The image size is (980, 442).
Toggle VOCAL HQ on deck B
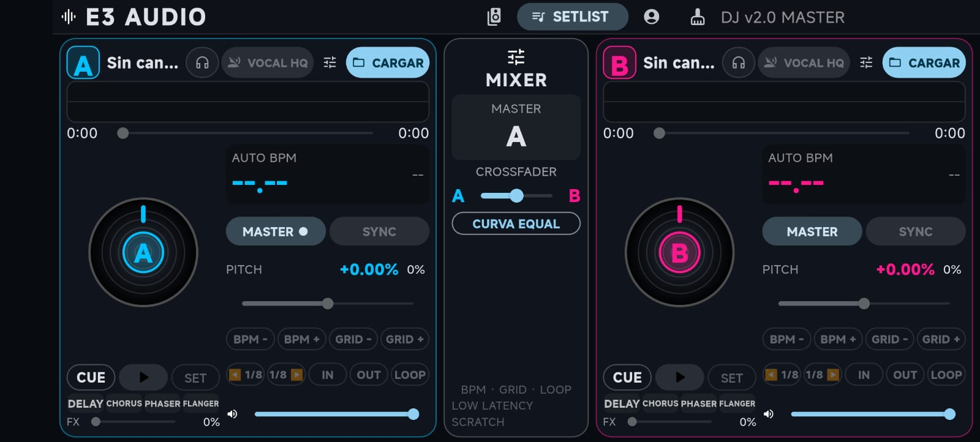pos(804,62)
